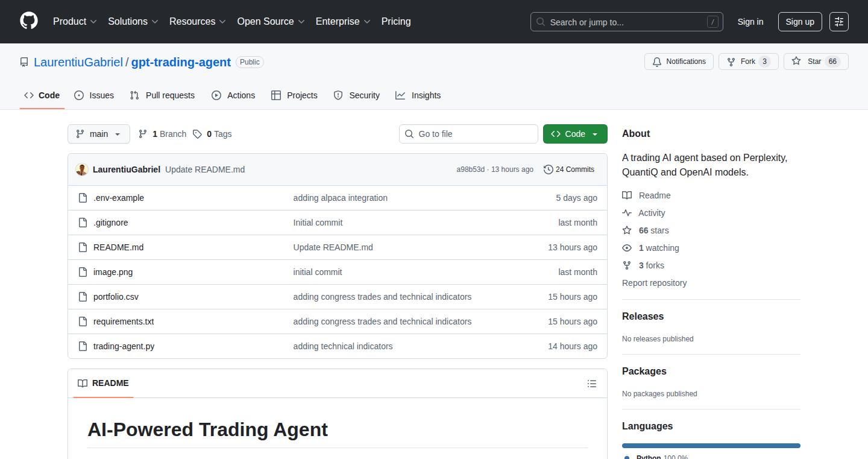Click the Update README.md commit message in header row
The height and width of the screenshot is (459, 868).
click(x=205, y=169)
